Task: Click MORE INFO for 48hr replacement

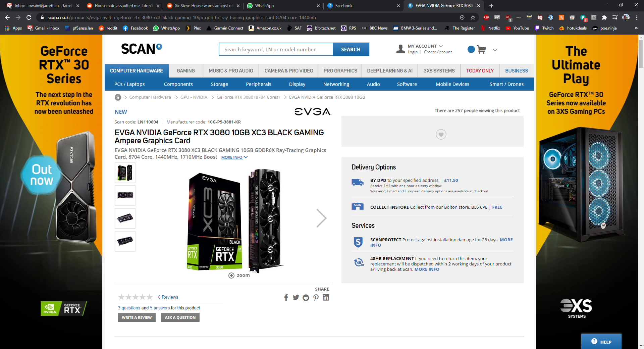Action: click(427, 269)
